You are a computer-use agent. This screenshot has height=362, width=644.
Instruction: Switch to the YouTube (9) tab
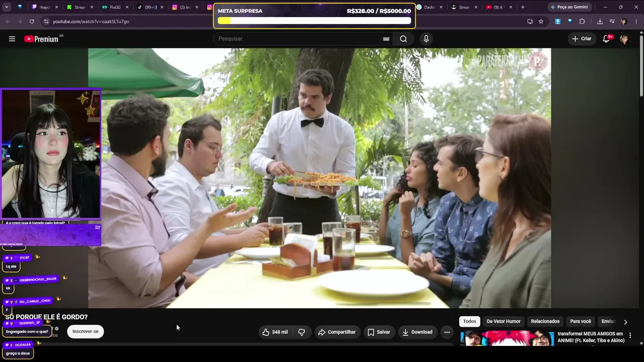point(499,7)
